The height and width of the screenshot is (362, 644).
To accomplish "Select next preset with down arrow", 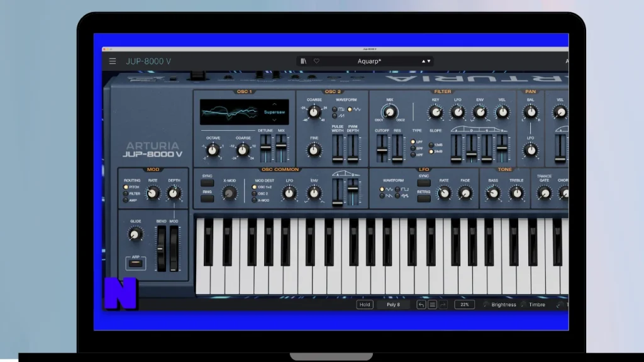I will [x=429, y=61].
